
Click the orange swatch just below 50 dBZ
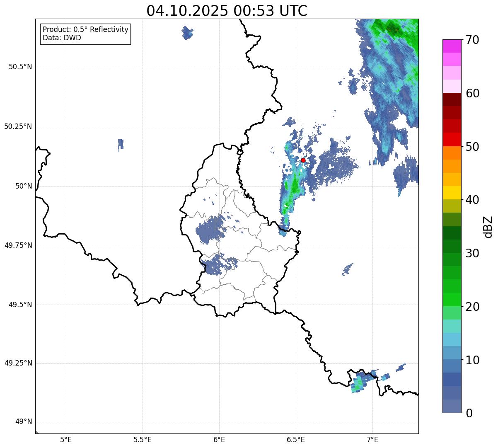(x=452, y=153)
